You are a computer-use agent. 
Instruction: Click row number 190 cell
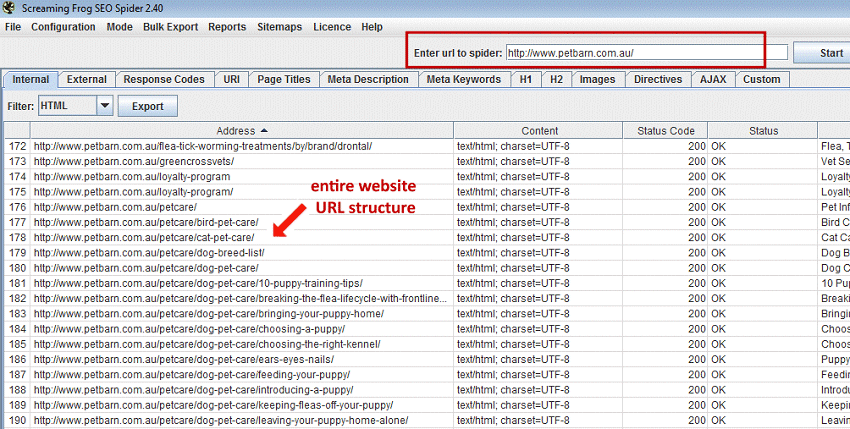[x=17, y=420]
